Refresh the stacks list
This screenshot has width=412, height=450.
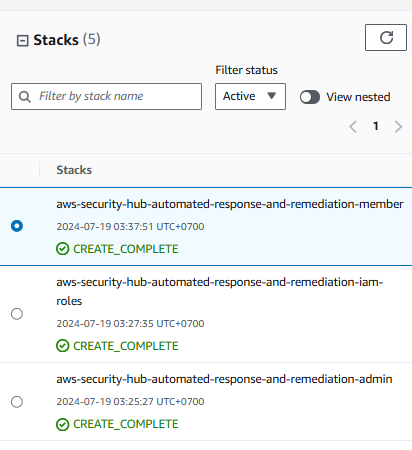click(386, 37)
